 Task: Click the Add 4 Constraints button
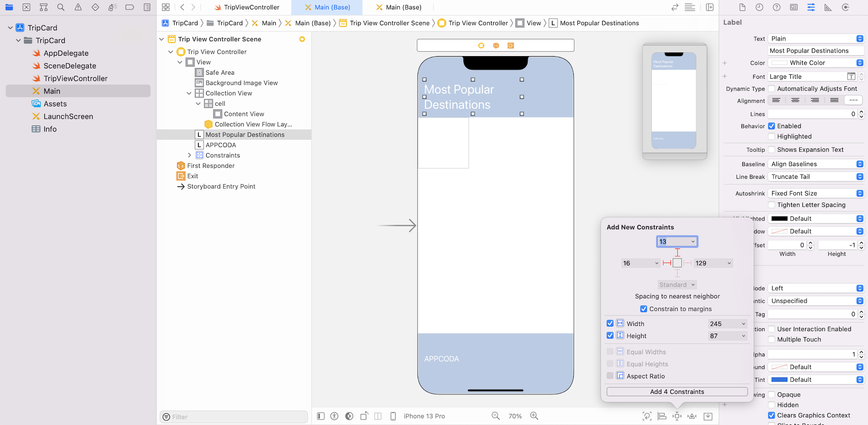677,392
